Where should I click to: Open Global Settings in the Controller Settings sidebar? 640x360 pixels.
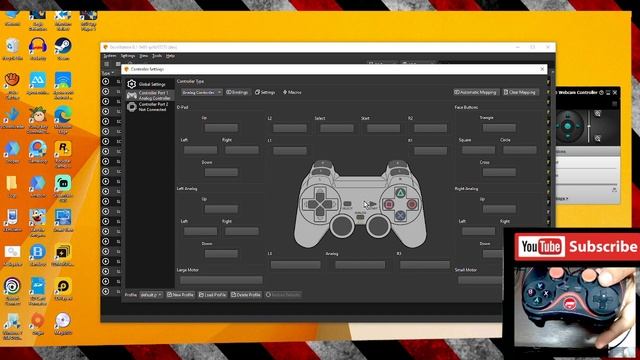coord(149,84)
